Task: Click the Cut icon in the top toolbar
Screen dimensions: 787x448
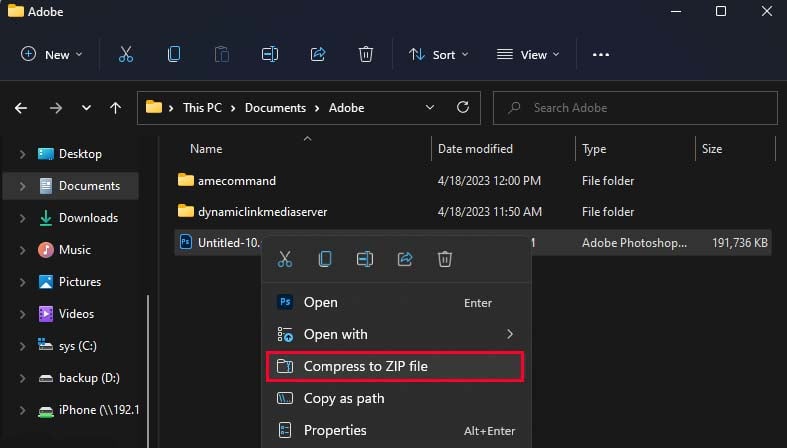Action: [126, 55]
